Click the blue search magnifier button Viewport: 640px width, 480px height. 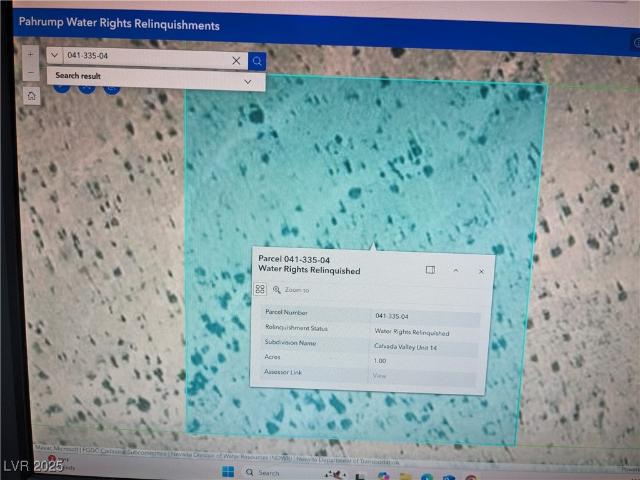pyautogui.click(x=257, y=61)
